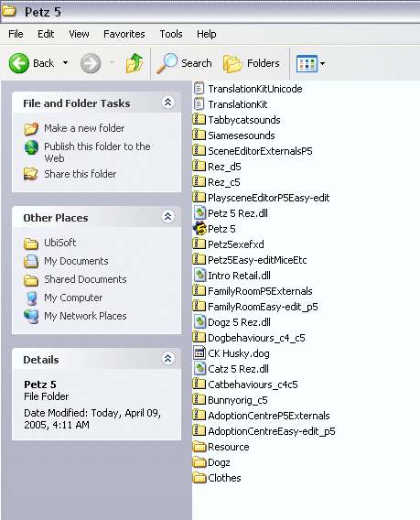
Task: Click the My Network Places icon
Action: pyautogui.click(x=31, y=316)
